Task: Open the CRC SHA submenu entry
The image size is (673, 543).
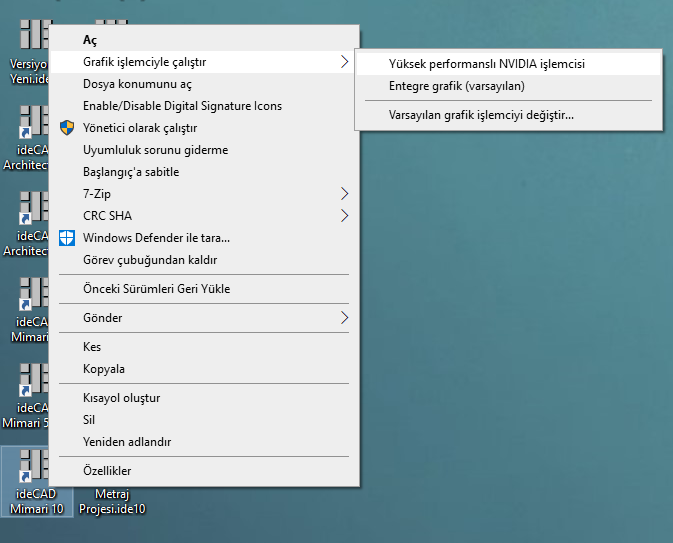Action: pyautogui.click(x=204, y=215)
